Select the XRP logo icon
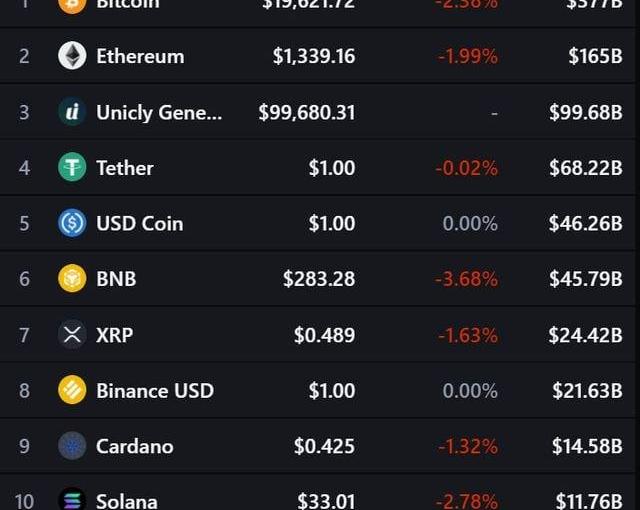 point(72,335)
